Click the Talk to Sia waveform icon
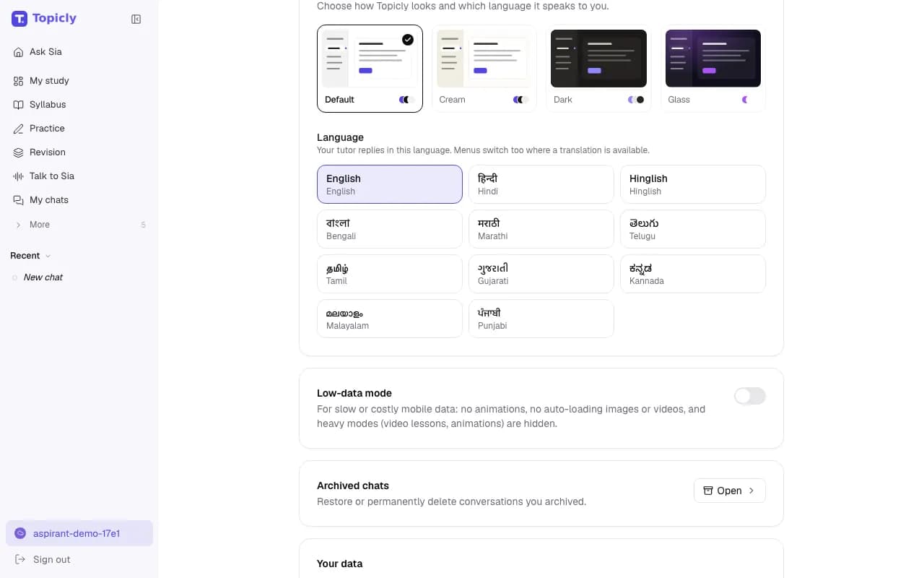Viewport: 924px width, 578px height. click(19, 176)
